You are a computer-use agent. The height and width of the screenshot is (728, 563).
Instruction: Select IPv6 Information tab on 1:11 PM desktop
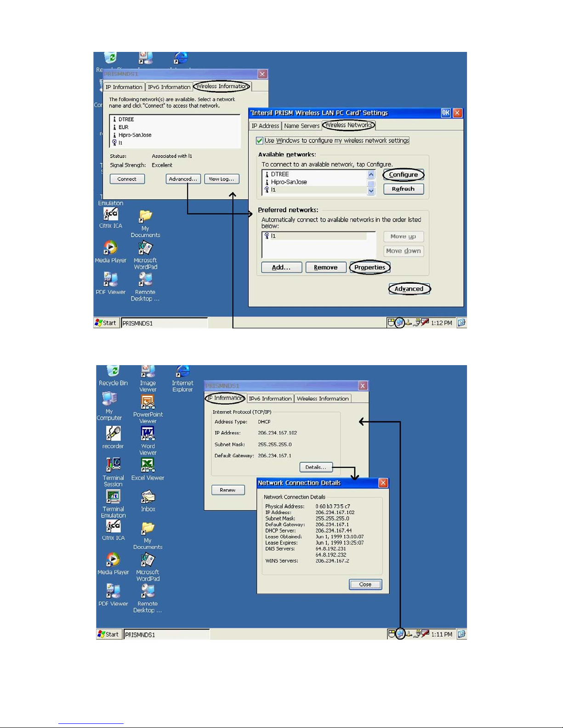point(270,399)
